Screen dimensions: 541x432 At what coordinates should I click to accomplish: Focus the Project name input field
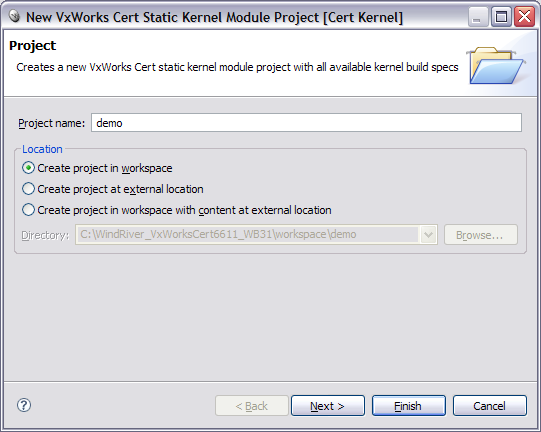click(x=306, y=123)
